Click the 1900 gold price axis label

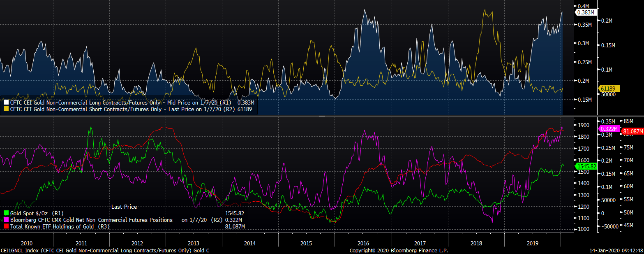click(584, 125)
